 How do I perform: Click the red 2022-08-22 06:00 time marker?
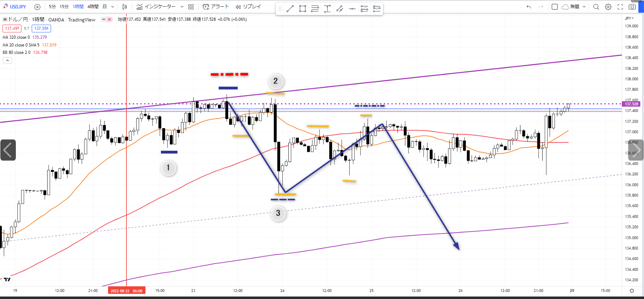point(126,291)
